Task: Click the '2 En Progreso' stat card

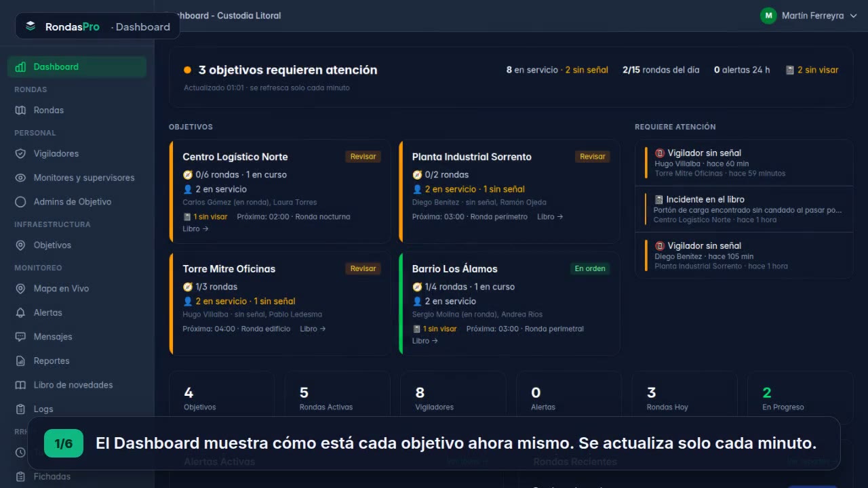Action: tap(800, 398)
